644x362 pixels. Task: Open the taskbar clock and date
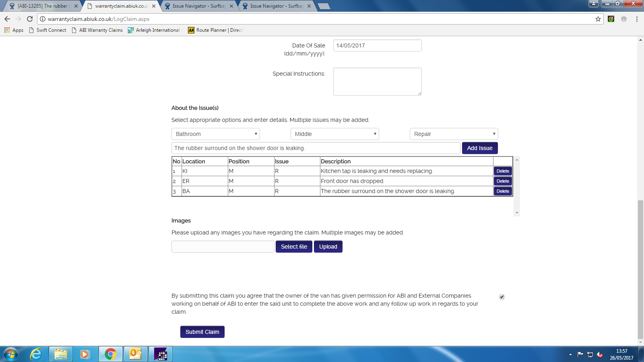621,354
